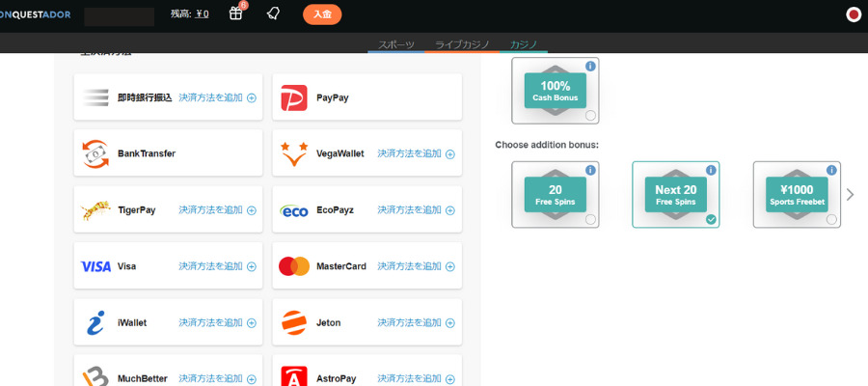This screenshot has height=386, width=868.
Task: Choose the ¥1000 Sports Freebet radio button
Action: tap(831, 220)
